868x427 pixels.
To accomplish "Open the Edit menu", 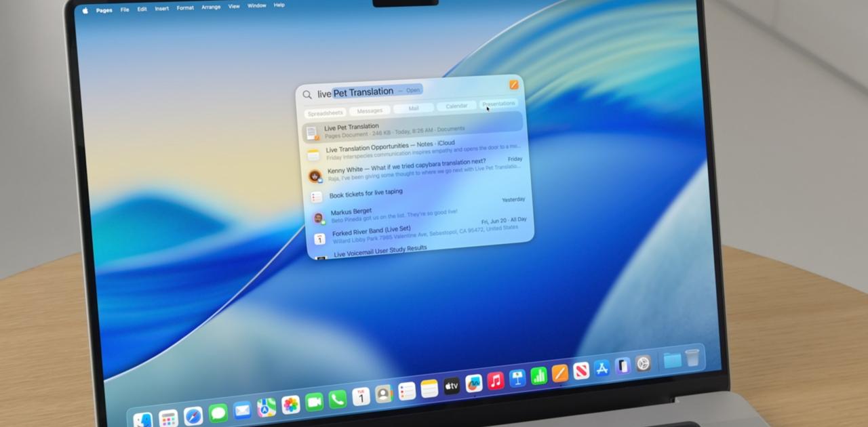I will [142, 9].
